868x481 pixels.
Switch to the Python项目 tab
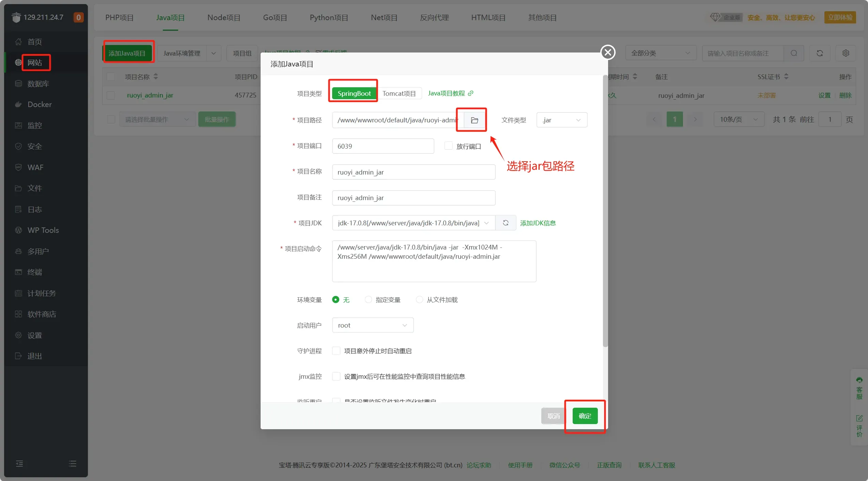coord(329,17)
